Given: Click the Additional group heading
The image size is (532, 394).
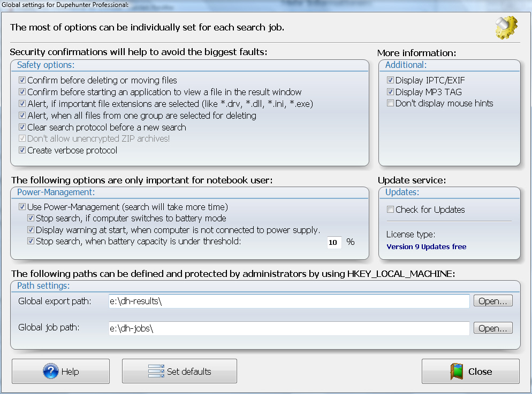Looking at the screenshot, I should [x=406, y=65].
